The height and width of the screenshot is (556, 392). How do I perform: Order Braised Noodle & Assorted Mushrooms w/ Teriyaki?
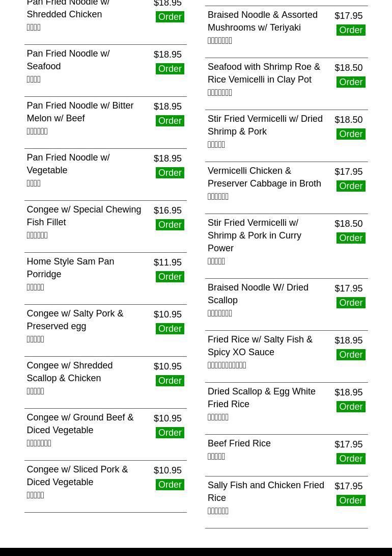pos(351,30)
